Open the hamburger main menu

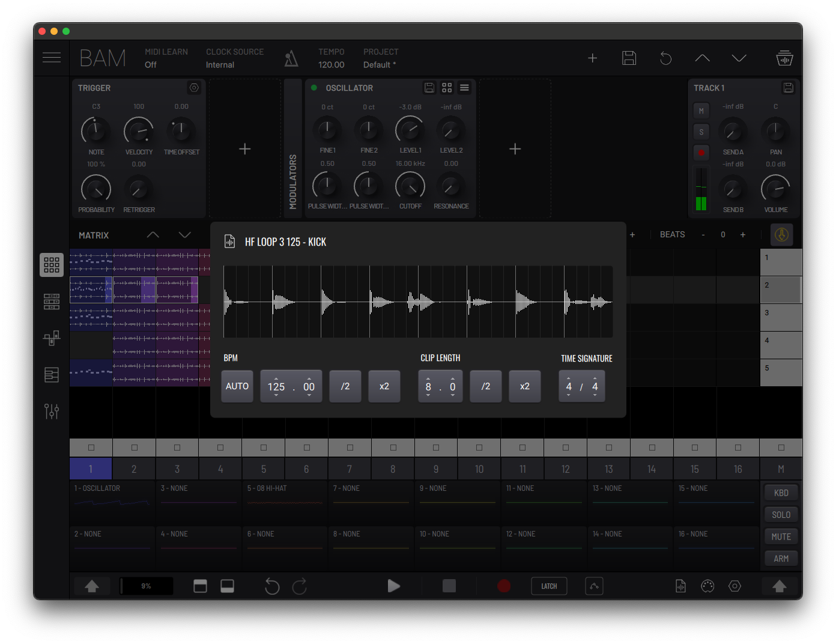[x=52, y=58]
